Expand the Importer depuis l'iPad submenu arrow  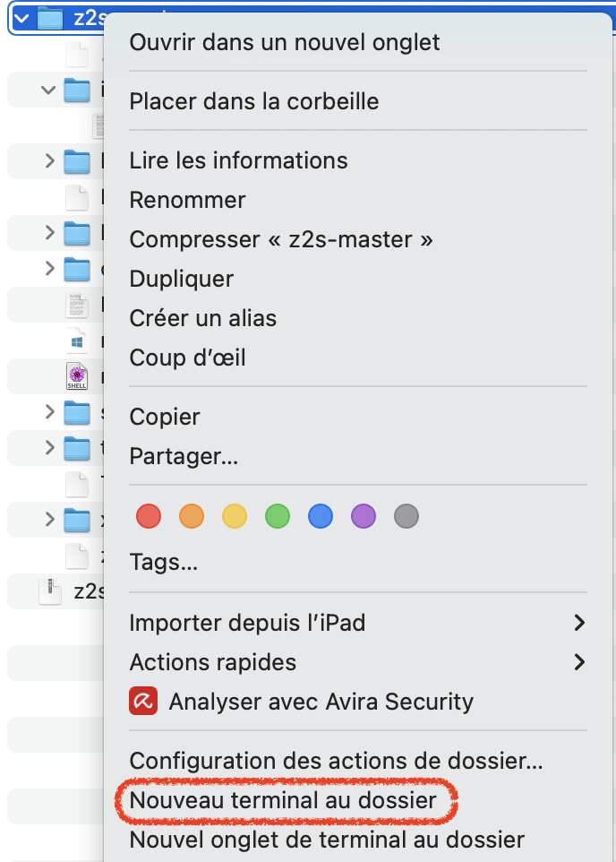tap(579, 622)
